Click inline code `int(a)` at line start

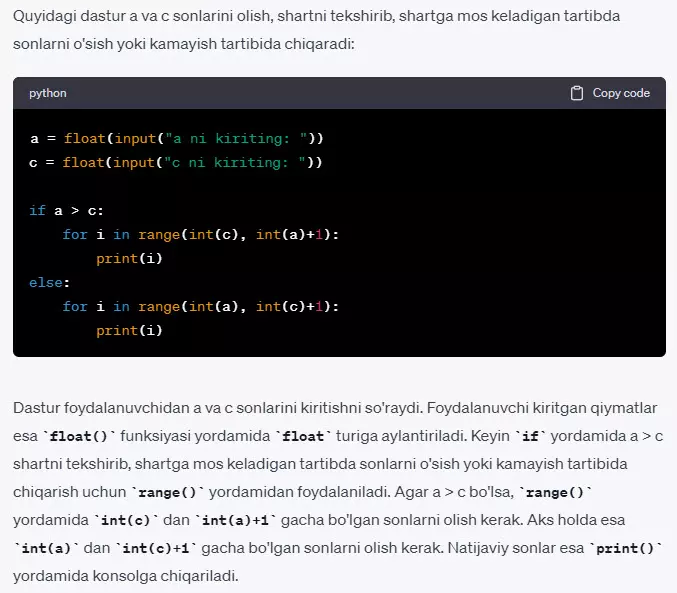pyautogui.click(x=46, y=548)
